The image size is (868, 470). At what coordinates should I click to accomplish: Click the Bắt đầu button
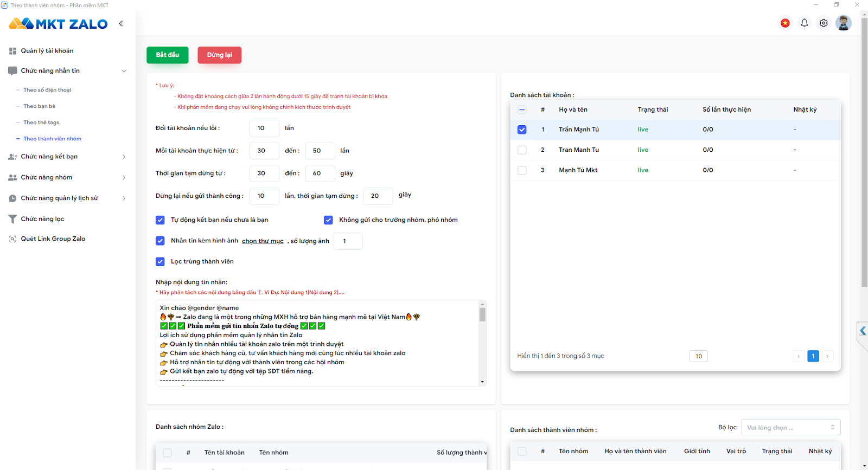(x=167, y=55)
